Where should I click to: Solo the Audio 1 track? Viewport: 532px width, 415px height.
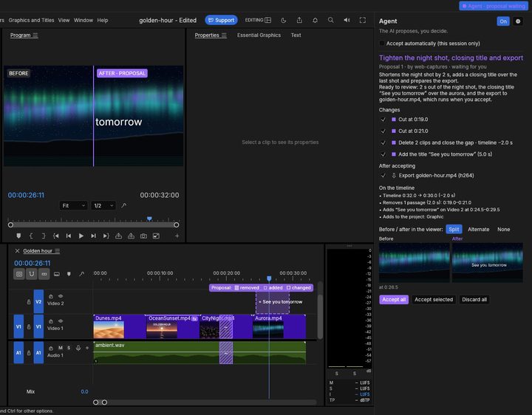(x=69, y=348)
